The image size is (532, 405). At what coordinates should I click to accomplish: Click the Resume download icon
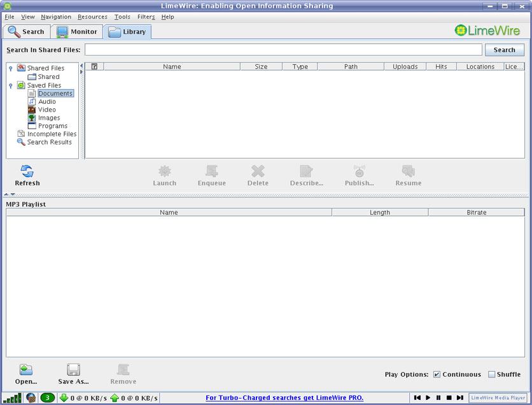[x=408, y=171]
